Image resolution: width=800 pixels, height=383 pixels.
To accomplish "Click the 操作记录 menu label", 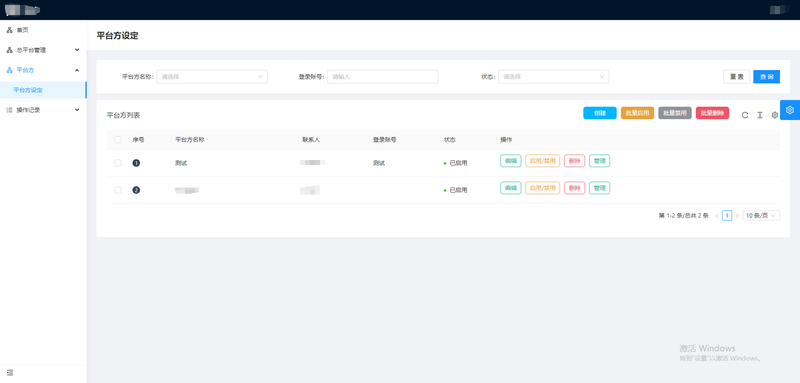I will 28,110.
